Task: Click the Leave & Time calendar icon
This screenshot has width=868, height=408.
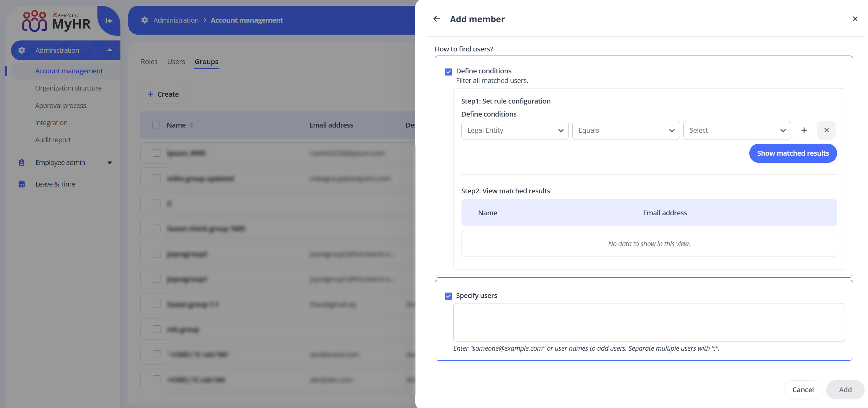Action: (x=22, y=184)
